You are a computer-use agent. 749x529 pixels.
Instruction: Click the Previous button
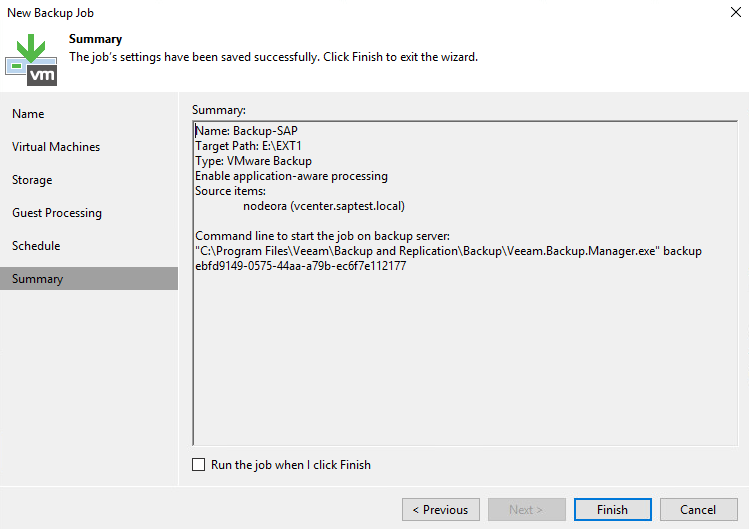click(440, 510)
